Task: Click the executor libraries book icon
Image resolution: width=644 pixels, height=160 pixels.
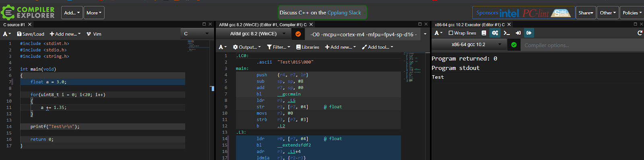Action: [x=484, y=33]
